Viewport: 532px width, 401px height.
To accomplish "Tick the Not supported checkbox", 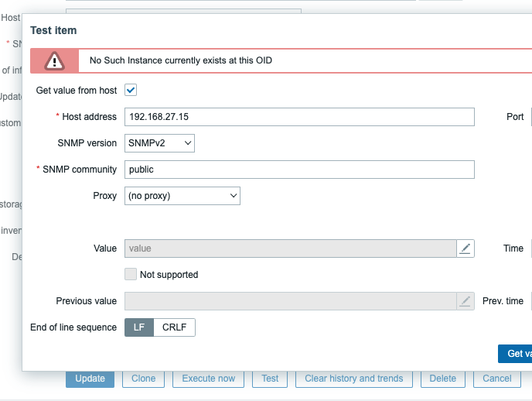I will tap(131, 275).
